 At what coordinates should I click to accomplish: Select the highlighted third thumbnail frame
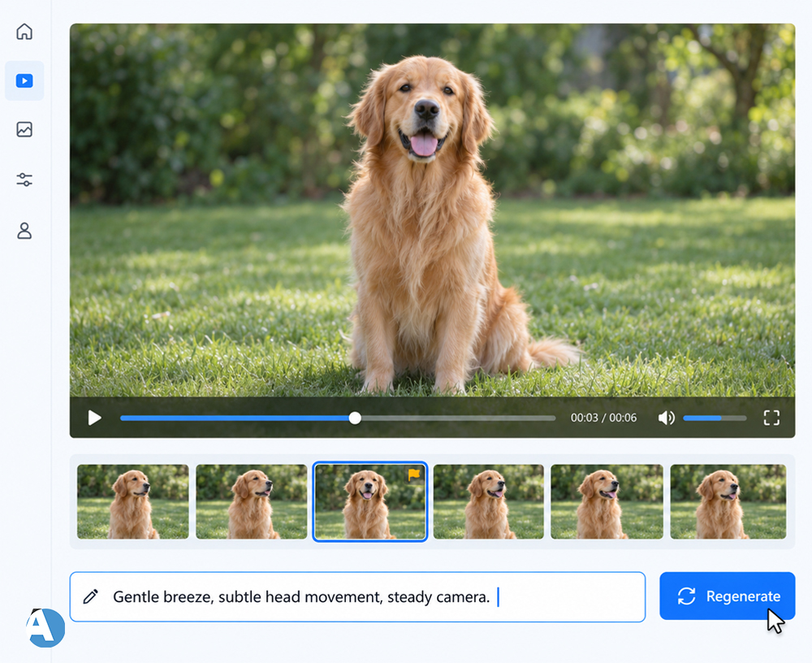pos(370,501)
